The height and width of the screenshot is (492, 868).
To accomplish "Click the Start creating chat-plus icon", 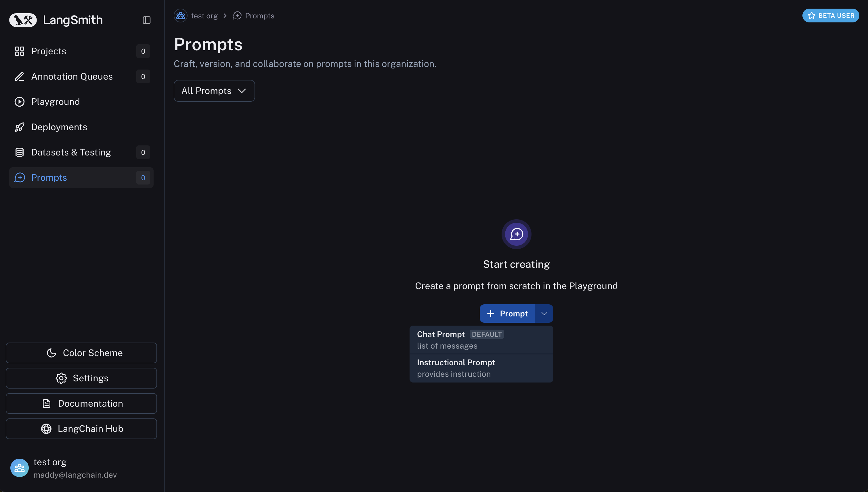I will tap(516, 234).
